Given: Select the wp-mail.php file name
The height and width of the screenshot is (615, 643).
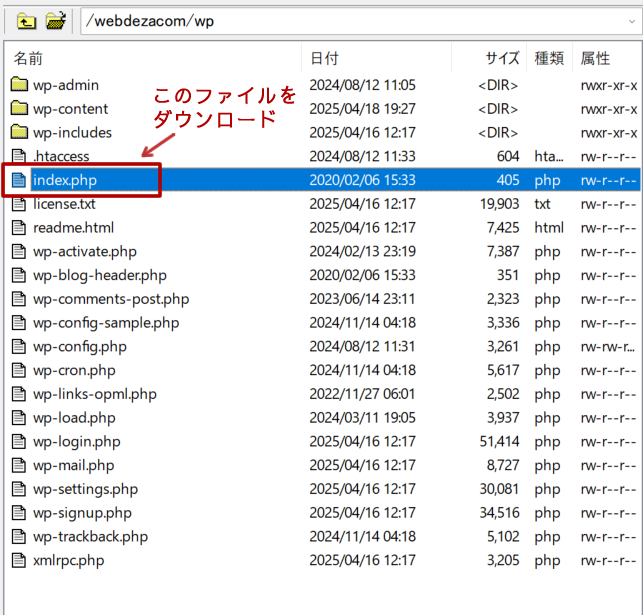Looking at the screenshot, I should click(73, 466).
